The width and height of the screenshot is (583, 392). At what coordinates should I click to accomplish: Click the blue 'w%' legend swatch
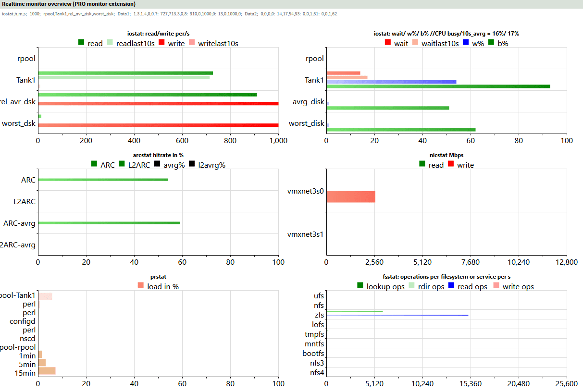tap(466, 43)
